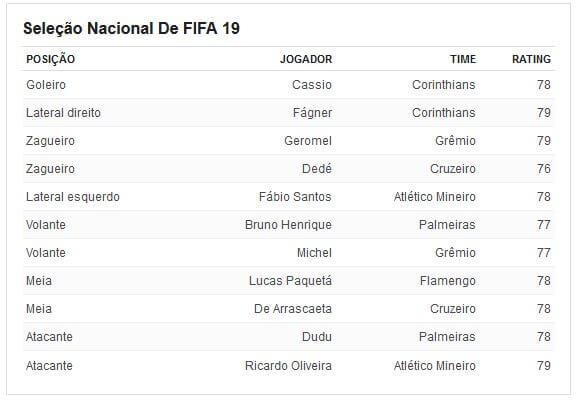Click player name Fágner
577x402 pixels.
312,113
